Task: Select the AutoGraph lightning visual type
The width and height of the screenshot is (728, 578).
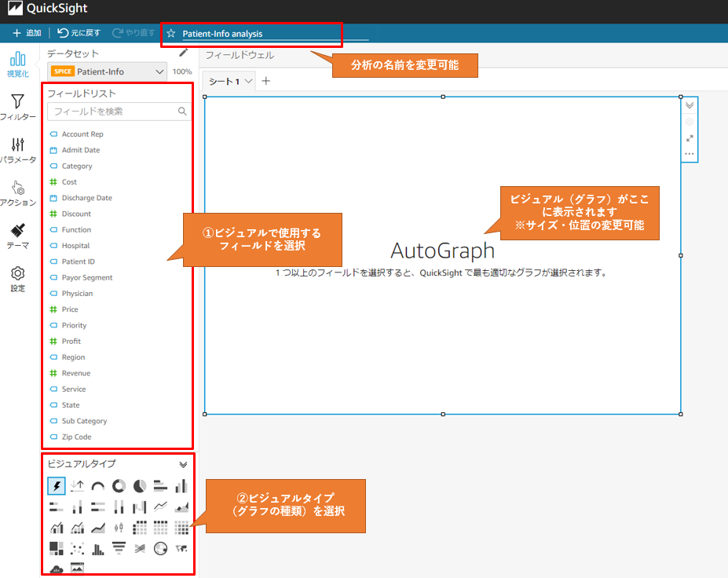Action: tap(57, 486)
